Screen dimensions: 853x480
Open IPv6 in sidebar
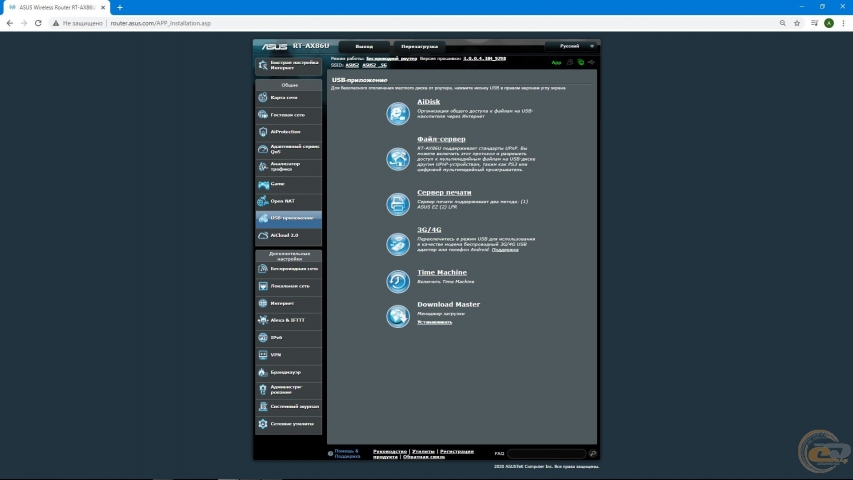click(x=288, y=337)
